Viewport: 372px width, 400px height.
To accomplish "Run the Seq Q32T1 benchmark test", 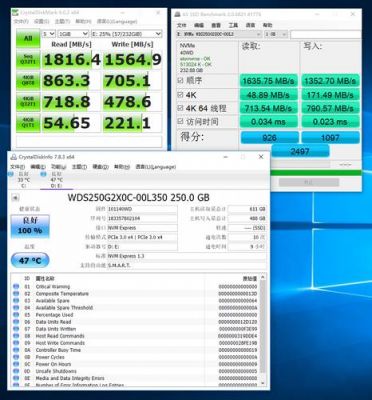I will [28, 59].
